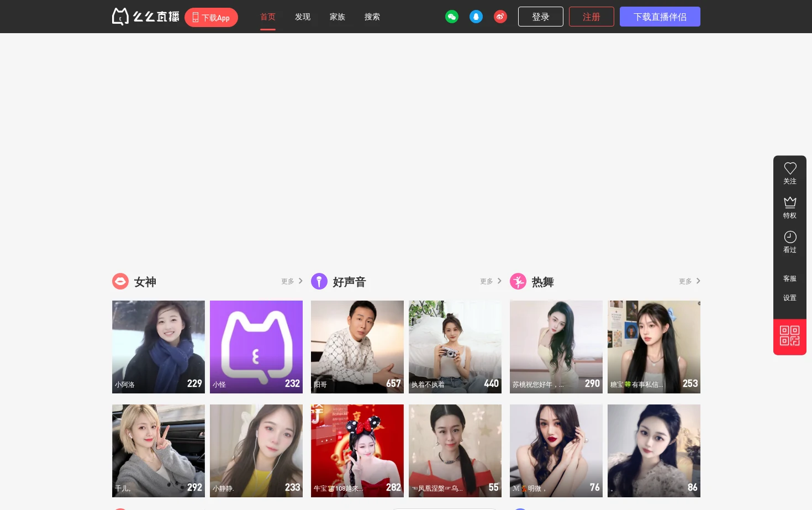The width and height of the screenshot is (812, 510).
Task: Click the 登录 button
Action: [x=541, y=17]
